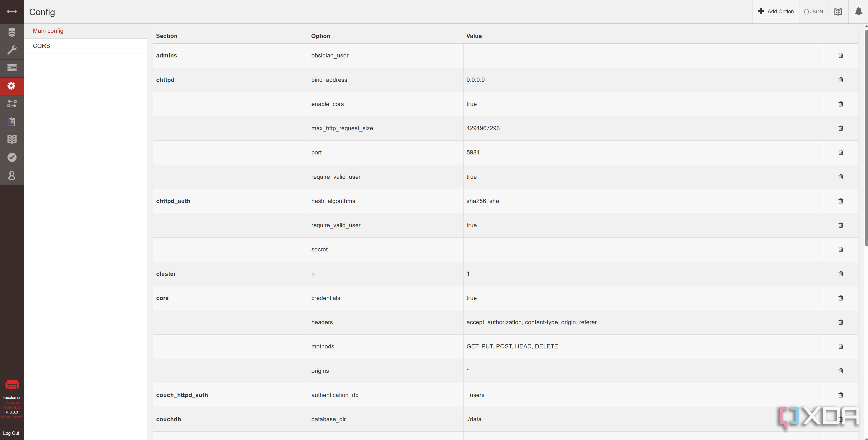Click the Log Out link

click(x=11, y=433)
